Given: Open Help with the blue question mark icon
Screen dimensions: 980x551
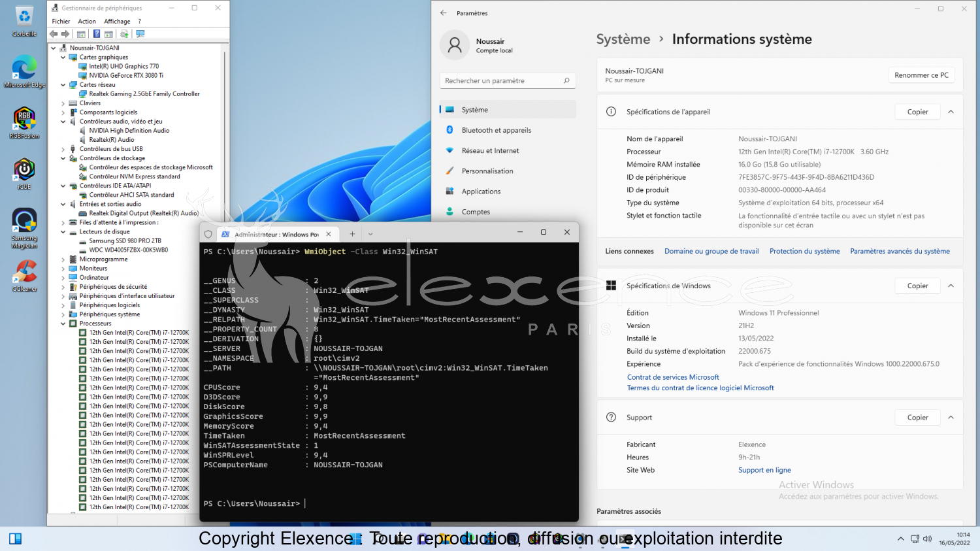Looking at the screenshot, I should [97, 34].
